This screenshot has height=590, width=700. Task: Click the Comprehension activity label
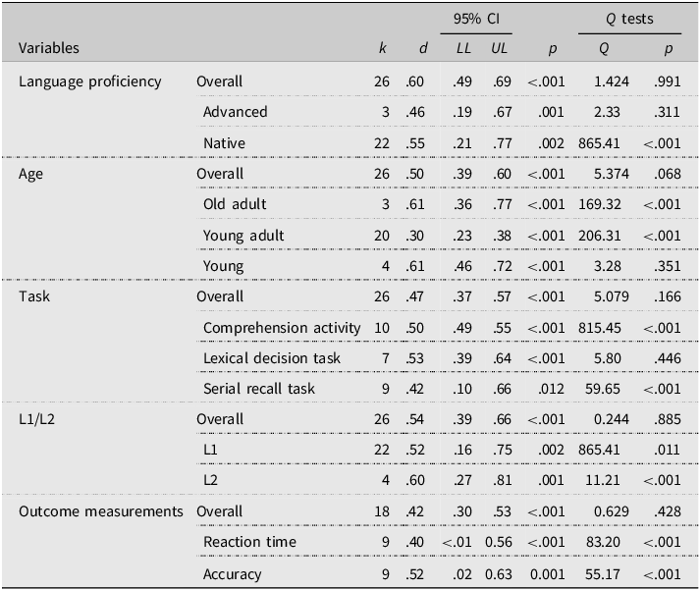tap(282, 328)
